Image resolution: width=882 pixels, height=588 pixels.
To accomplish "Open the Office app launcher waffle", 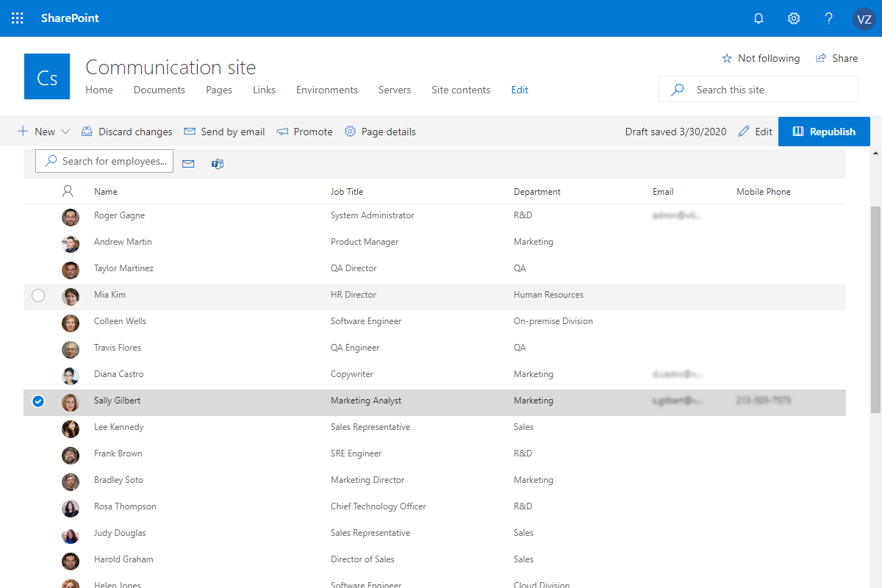I will pyautogui.click(x=17, y=18).
